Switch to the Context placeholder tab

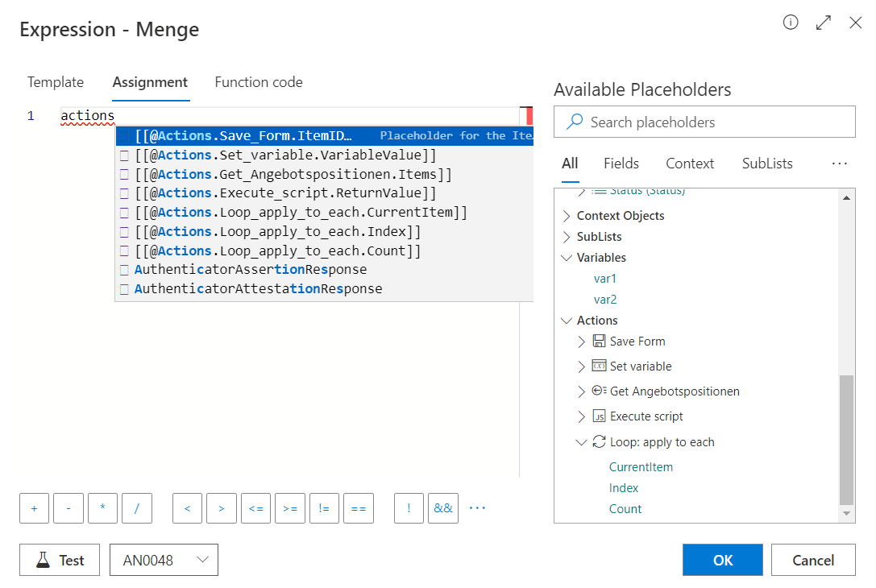pos(690,164)
